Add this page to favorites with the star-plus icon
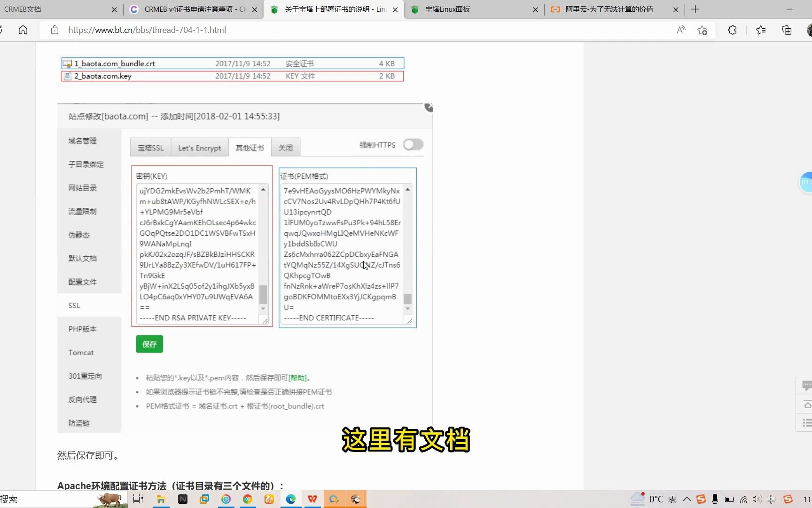This screenshot has width=812, height=508. click(x=703, y=30)
